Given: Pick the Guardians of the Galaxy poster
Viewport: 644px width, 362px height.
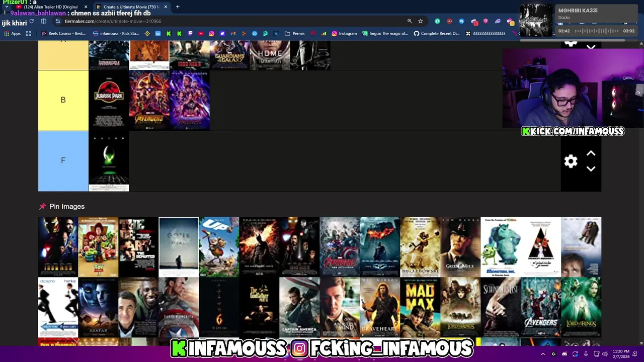Looking at the screenshot, I should point(229,55).
